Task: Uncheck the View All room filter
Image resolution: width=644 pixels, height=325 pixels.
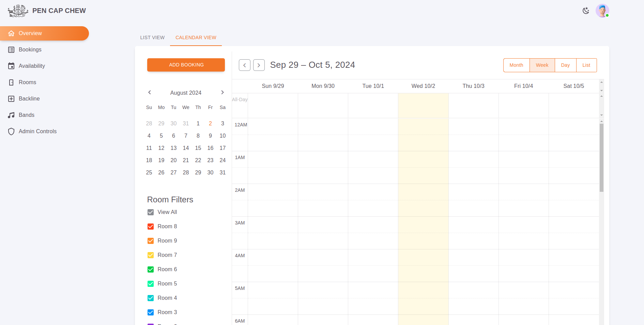Action: click(x=151, y=212)
